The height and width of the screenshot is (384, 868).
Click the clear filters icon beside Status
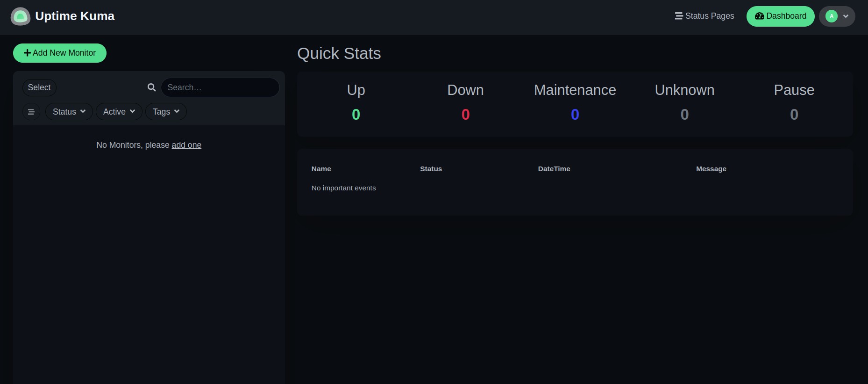click(31, 112)
